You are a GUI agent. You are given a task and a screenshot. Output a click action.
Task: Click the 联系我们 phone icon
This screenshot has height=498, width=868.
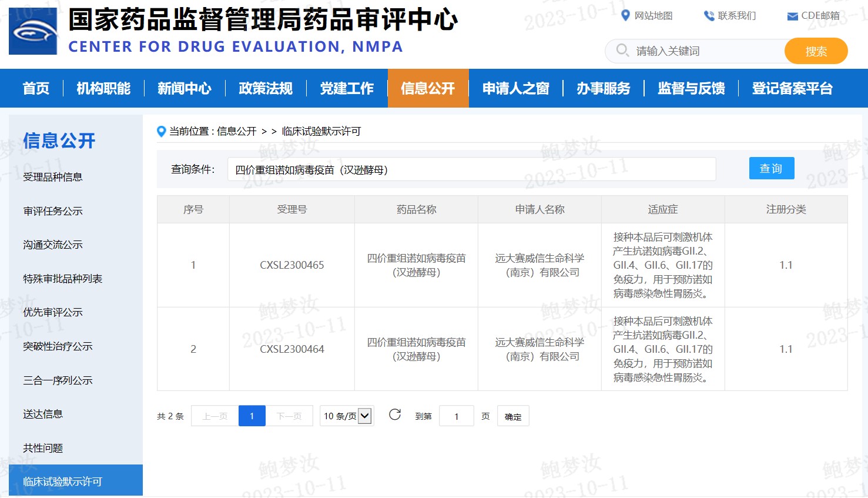tap(709, 16)
